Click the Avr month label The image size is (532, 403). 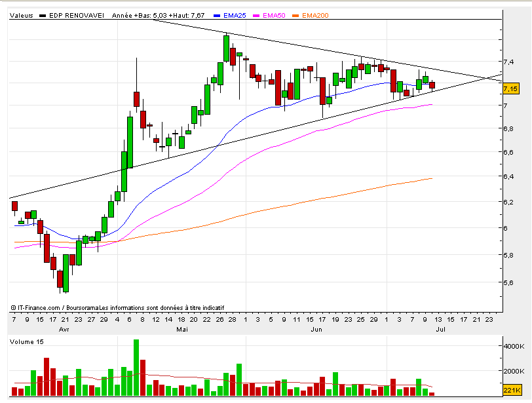pyautogui.click(x=64, y=330)
